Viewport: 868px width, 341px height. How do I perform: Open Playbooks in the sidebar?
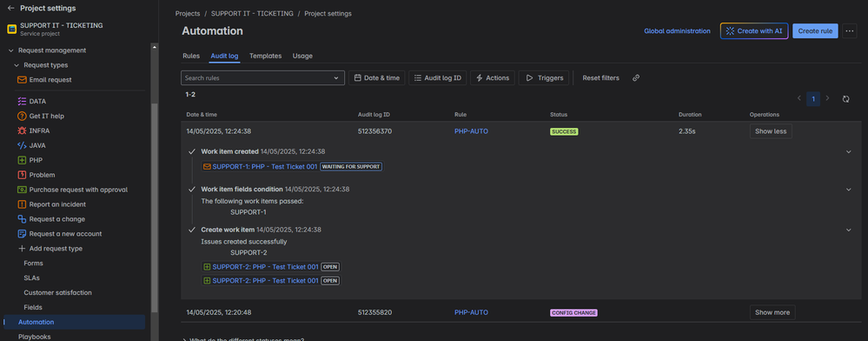tap(35, 337)
